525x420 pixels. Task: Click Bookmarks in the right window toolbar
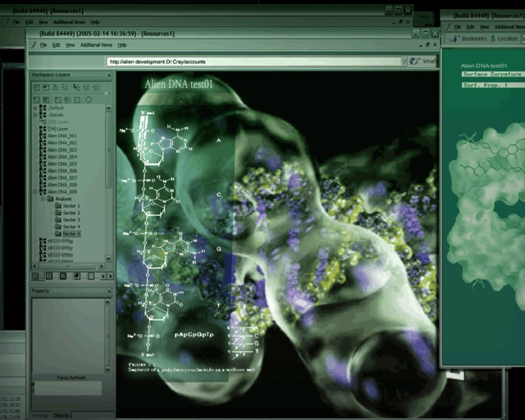tap(474, 38)
